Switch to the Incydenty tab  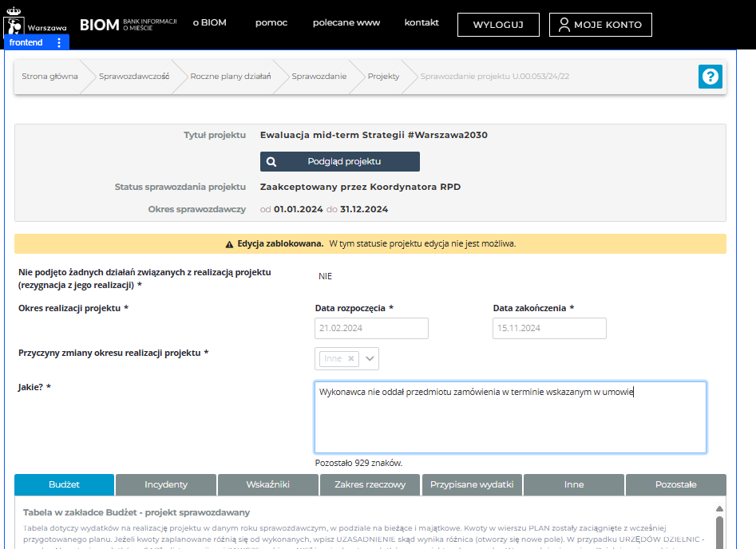[x=166, y=484]
